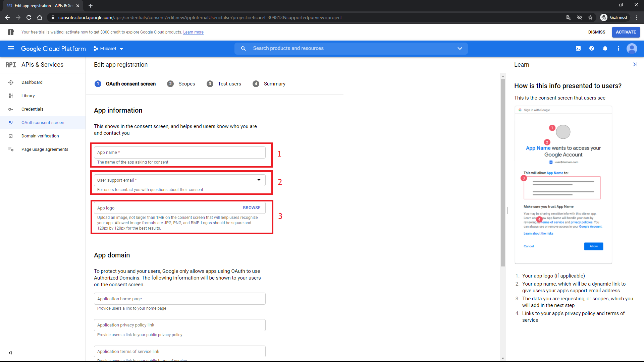The height and width of the screenshot is (362, 644).
Task: Focus the Application terms of service link field
Action: (x=180, y=352)
